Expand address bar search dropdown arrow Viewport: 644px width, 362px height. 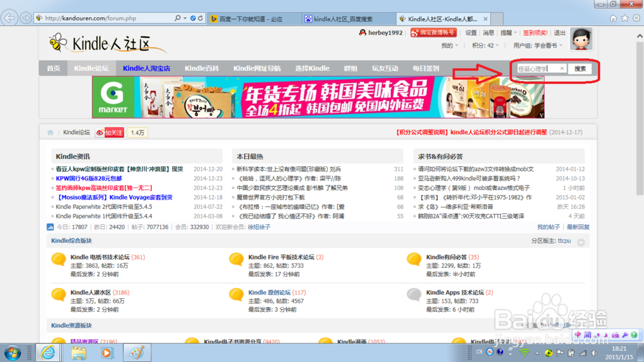pyautogui.click(x=185, y=18)
